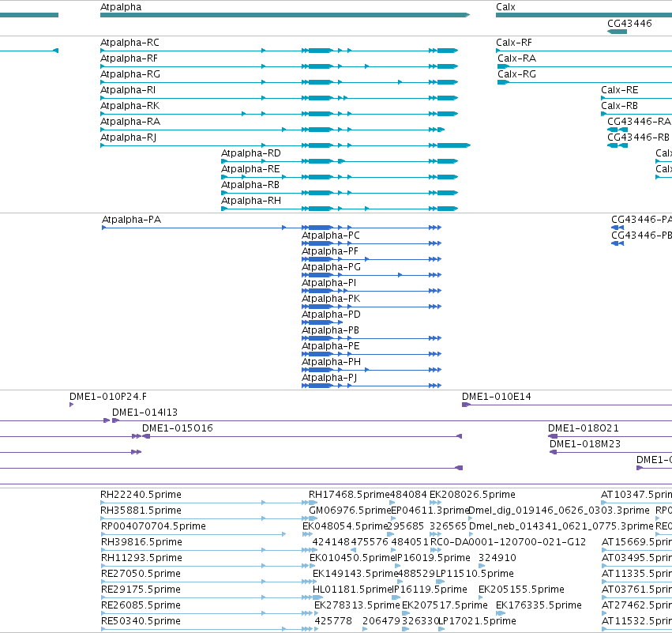
Task: Choose the Atpalpha-RB transcript label
Action: (x=250, y=185)
